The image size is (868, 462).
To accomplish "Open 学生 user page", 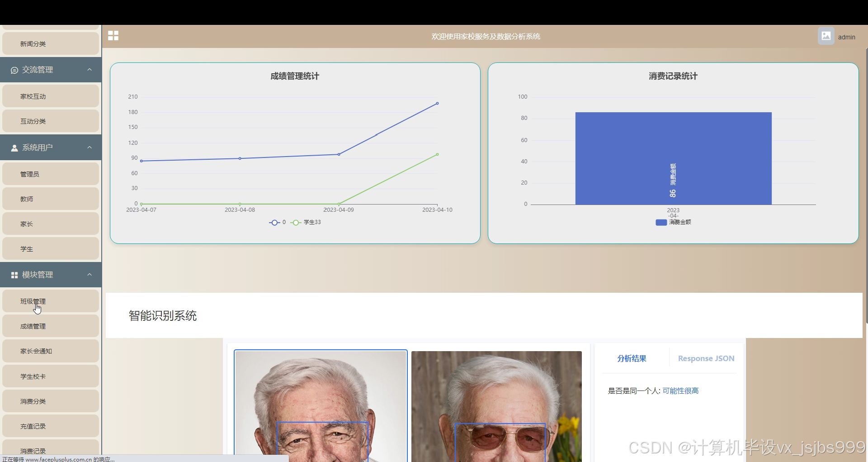I will pyautogui.click(x=51, y=249).
